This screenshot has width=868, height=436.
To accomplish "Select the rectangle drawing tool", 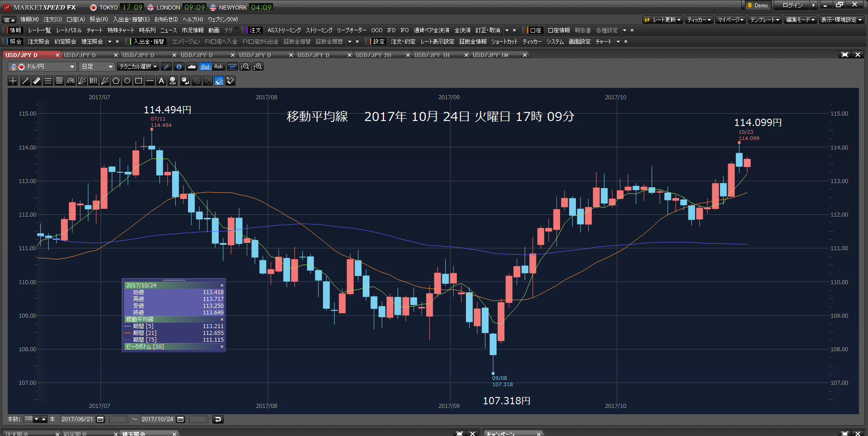I will (139, 81).
